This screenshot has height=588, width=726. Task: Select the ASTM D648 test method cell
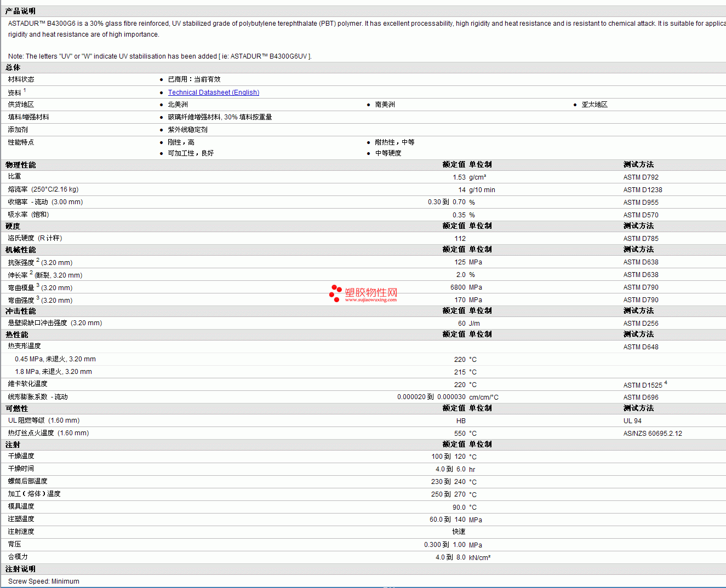coord(641,347)
